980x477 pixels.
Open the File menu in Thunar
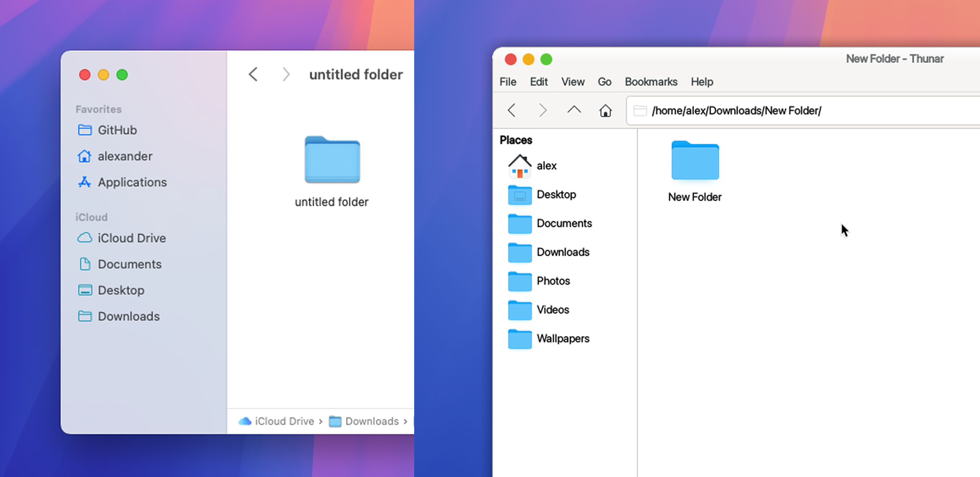point(508,82)
